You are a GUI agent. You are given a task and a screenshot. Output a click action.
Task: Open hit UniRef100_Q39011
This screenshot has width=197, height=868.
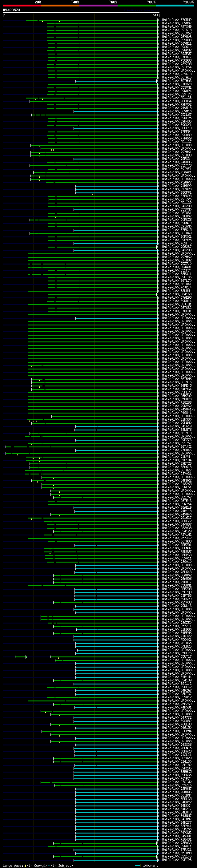tap(177, 558)
